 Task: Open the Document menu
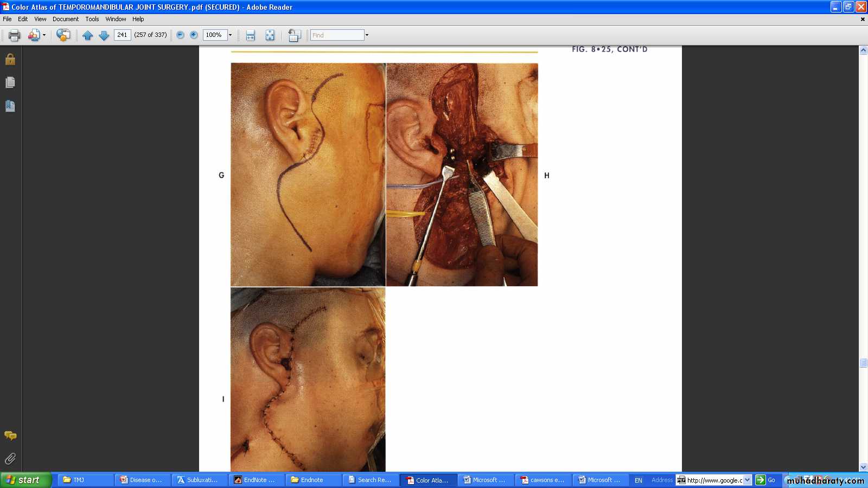[x=65, y=19]
